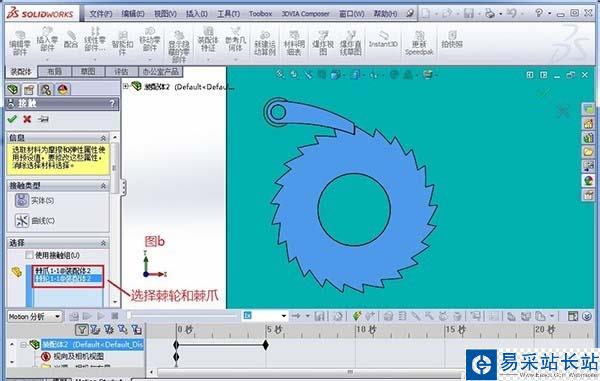
Task: Switch to the Office Products tab
Action: (160, 72)
